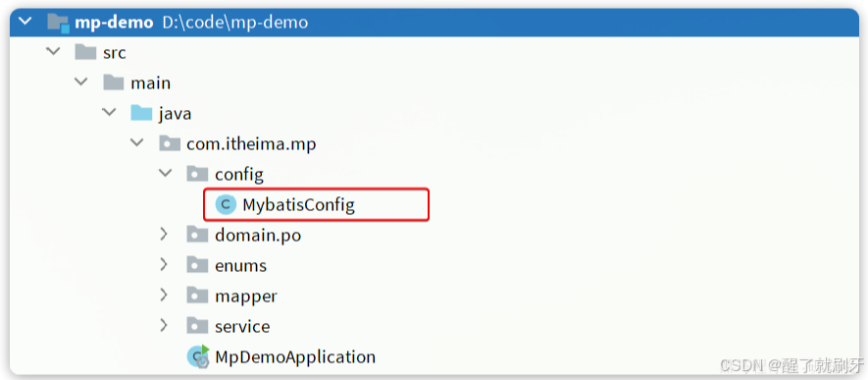Image resolution: width=868 pixels, height=380 pixels.
Task: Click the MpDemoApplication runnable class icon
Action: click(x=198, y=356)
